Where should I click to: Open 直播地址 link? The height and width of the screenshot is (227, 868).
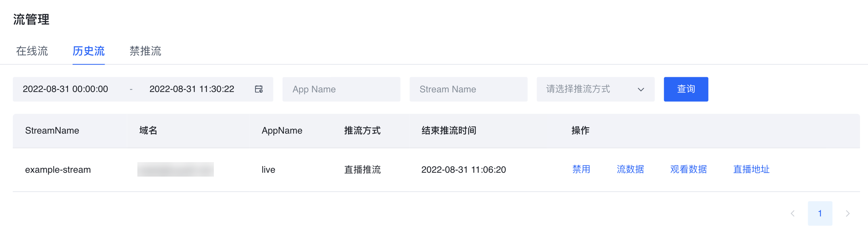(x=751, y=170)
